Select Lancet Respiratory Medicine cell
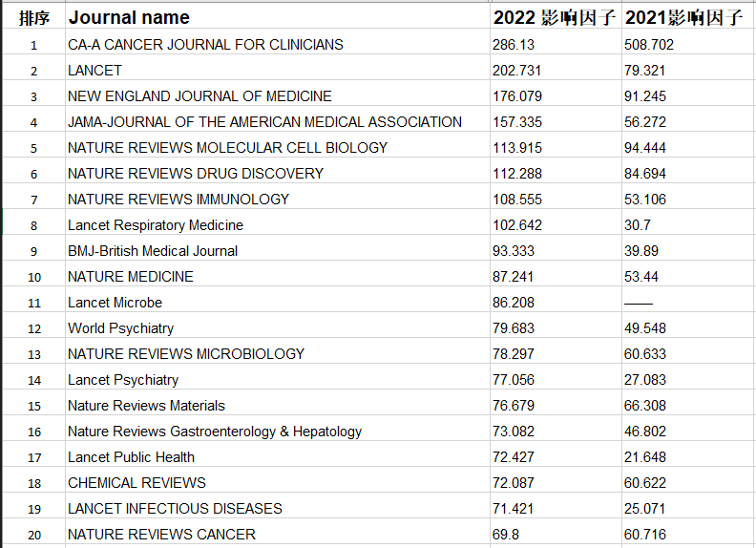The image size is (756, 548). [x=277, y=221]
